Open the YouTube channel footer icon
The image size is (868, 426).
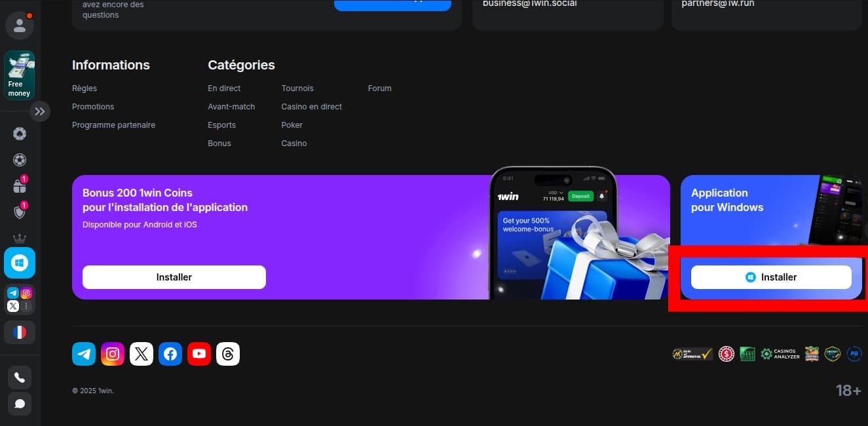(199, 354)
